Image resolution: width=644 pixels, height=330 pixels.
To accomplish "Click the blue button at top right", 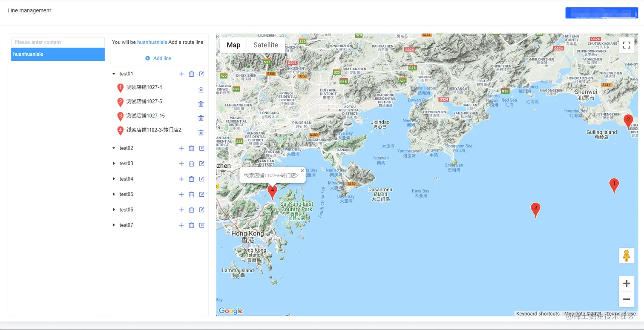I will 601,13.
